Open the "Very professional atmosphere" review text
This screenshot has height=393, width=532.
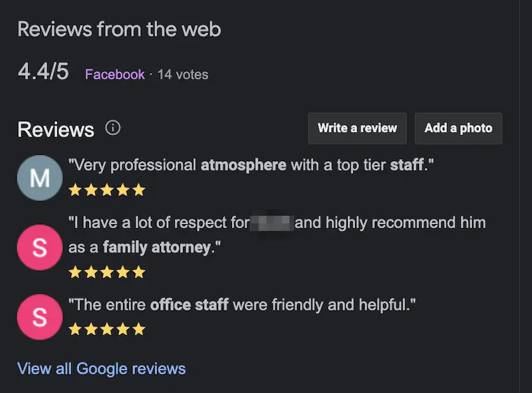[251, 164]
